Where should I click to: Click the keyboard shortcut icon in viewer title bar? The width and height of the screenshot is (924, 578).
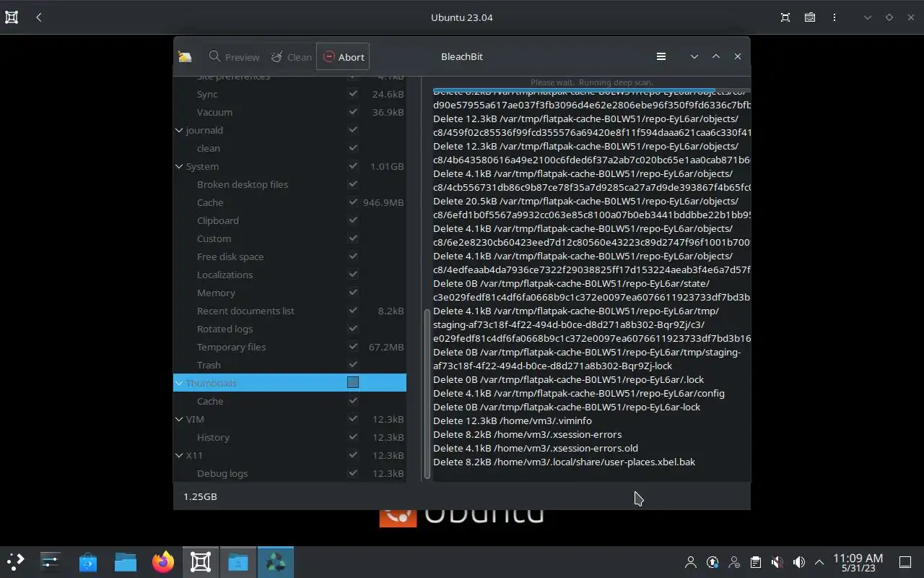[x=810, y=17]
